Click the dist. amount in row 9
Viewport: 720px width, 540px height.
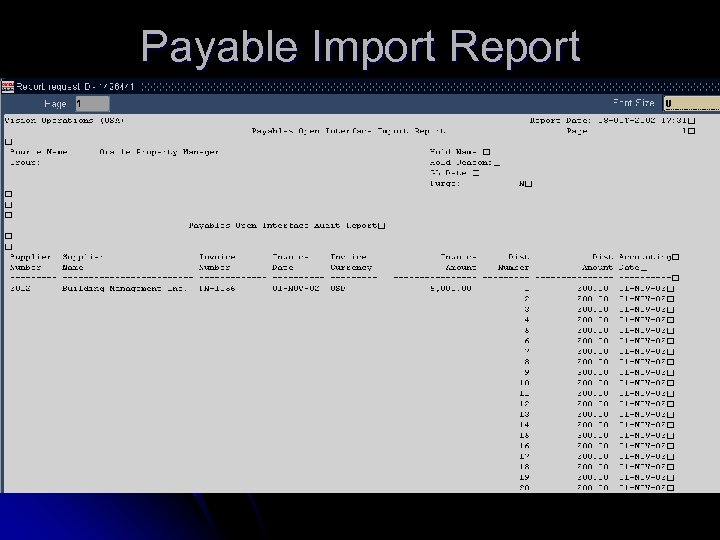[593, 372]
